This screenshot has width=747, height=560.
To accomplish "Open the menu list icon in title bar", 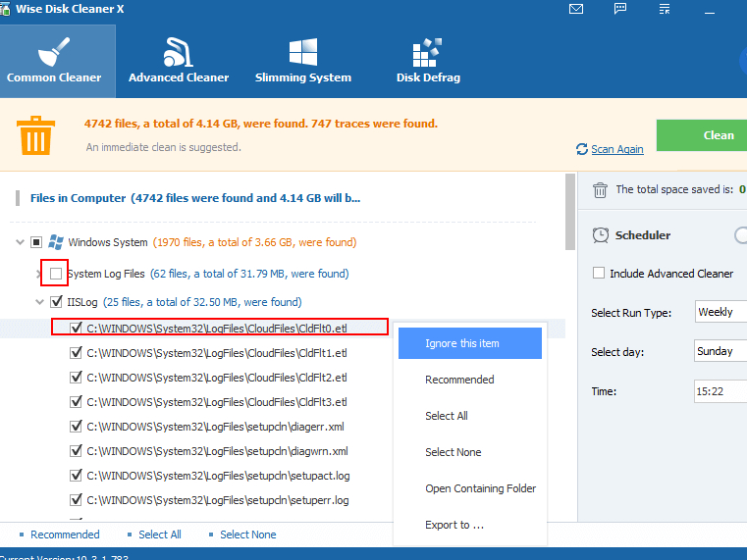I will 665,9.
